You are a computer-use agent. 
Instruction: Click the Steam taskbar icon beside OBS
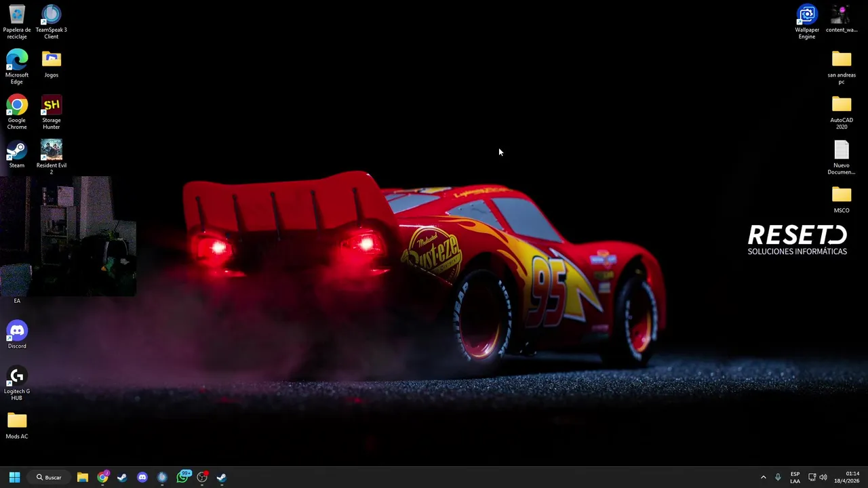coord(222,477)
